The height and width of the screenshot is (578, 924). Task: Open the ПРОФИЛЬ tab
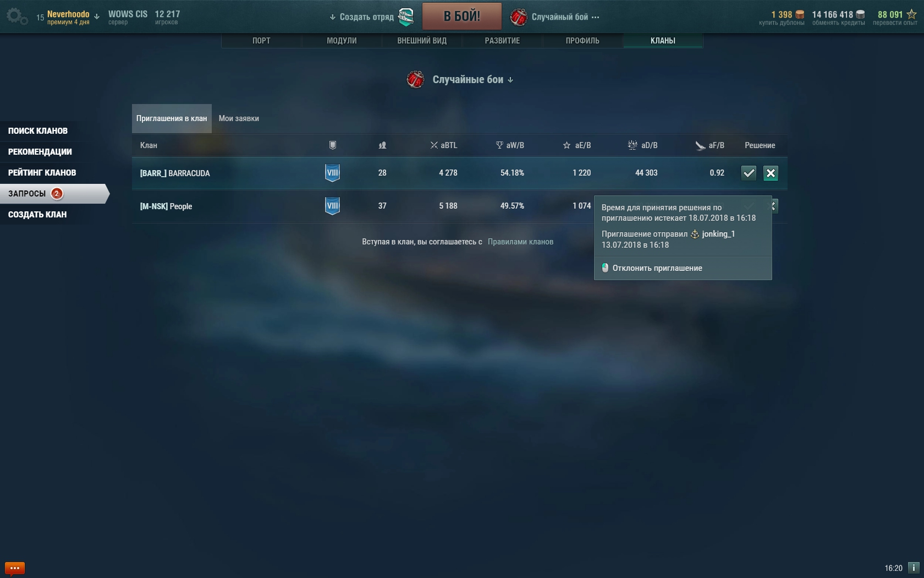click(582, 41)
